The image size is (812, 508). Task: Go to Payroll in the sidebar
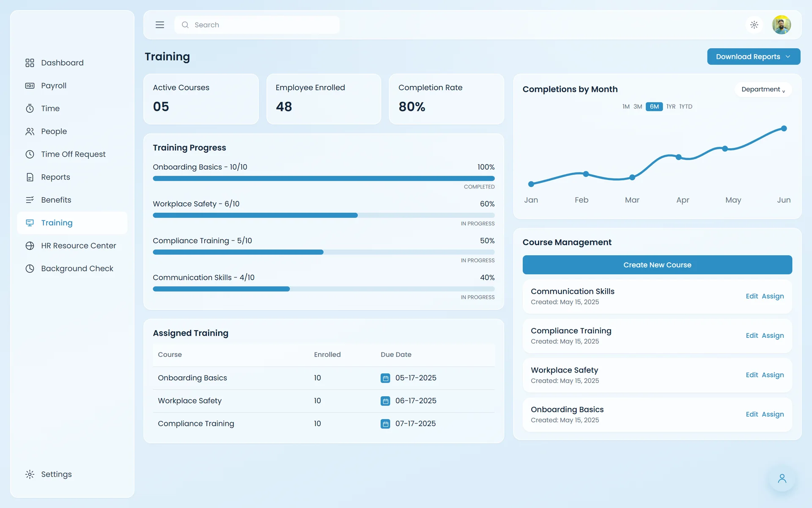click(x=72, y=86)
